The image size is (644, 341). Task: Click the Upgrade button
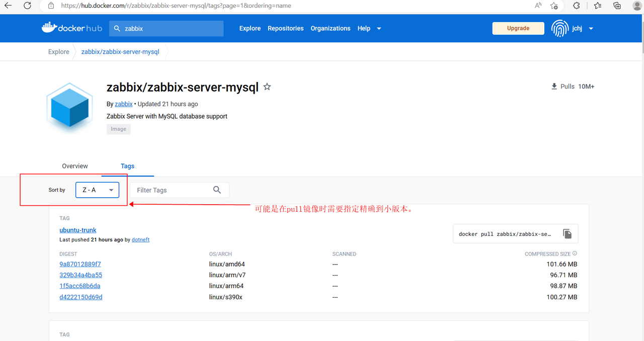tap(518, 29)
